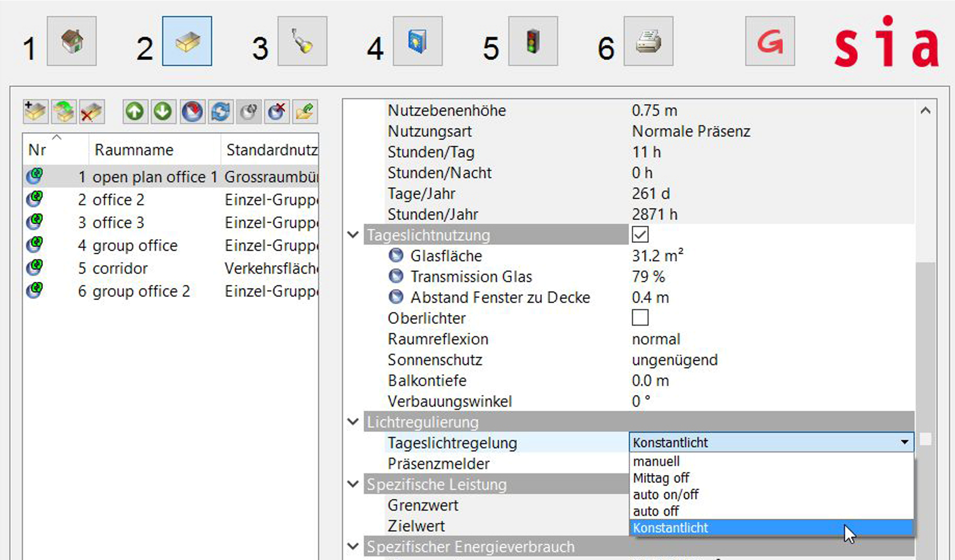Screen dimensions: 955x560
Task: Click the Präsenzmelder row label
Action: pyautogui.click(x=438, y=464)
